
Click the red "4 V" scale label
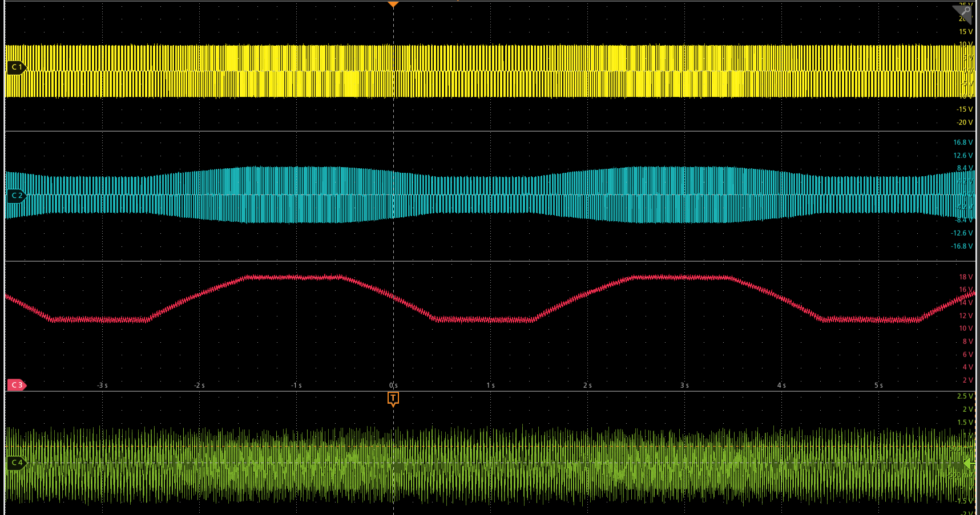[967, 367]
